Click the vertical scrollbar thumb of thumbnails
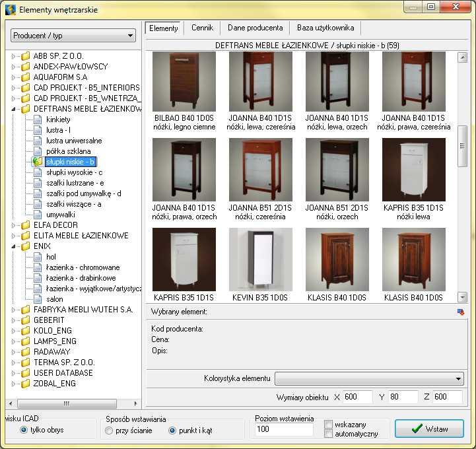Viewport: 476px width, 449px height. [x=462, y=146]
